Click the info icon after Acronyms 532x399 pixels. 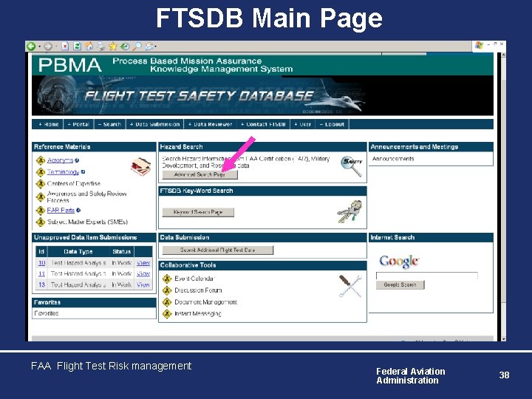[x=77, y=160]
